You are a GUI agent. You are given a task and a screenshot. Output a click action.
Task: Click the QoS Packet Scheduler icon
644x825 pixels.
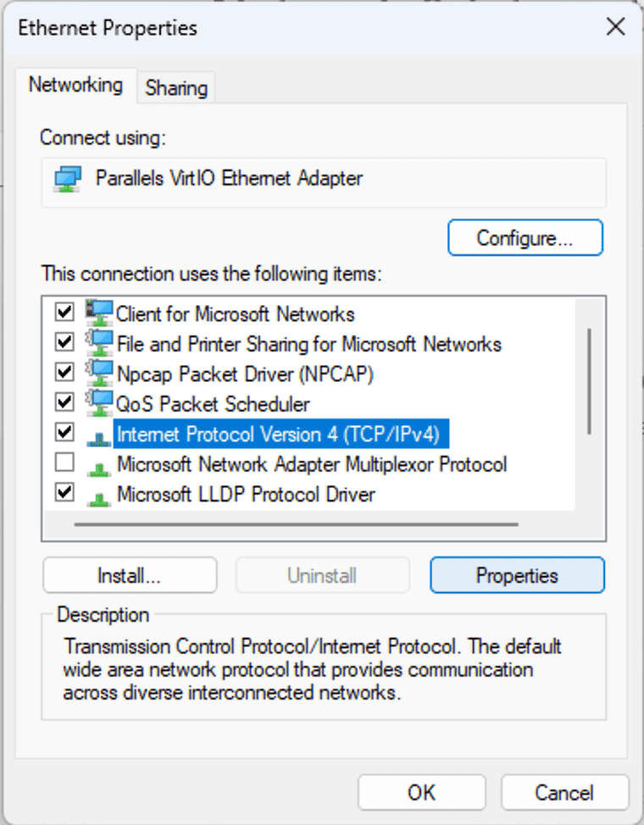point(99,403)
